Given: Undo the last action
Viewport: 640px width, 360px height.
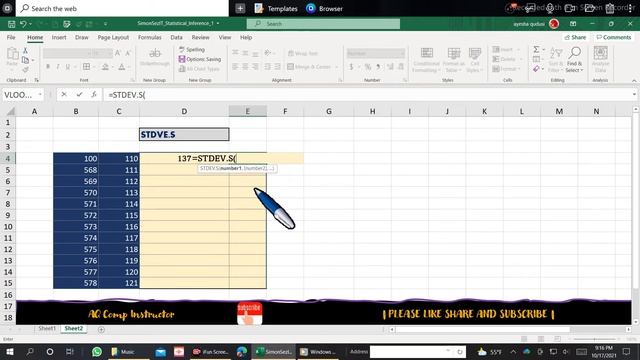Looking at the screenshot, I should tap(23, 24).
